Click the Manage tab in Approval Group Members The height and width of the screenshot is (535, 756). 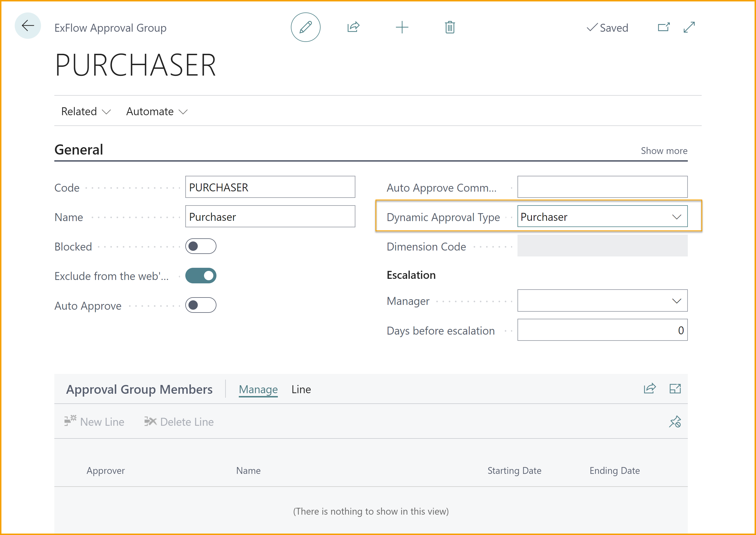click(257, 389)
